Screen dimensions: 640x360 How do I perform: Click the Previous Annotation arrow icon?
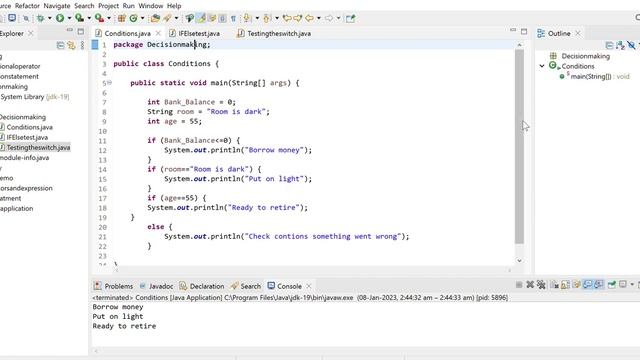click(x=267, y=18)
